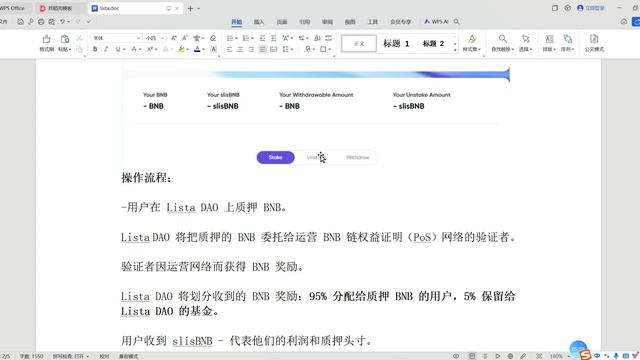Decrease font size with A- icon

(x=184, y=38)
